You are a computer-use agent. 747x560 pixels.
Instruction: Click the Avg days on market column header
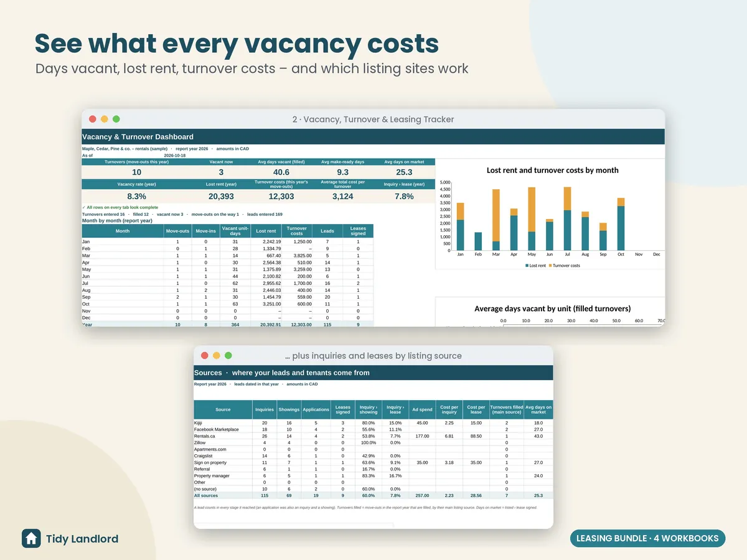click(x=538, y=409)
